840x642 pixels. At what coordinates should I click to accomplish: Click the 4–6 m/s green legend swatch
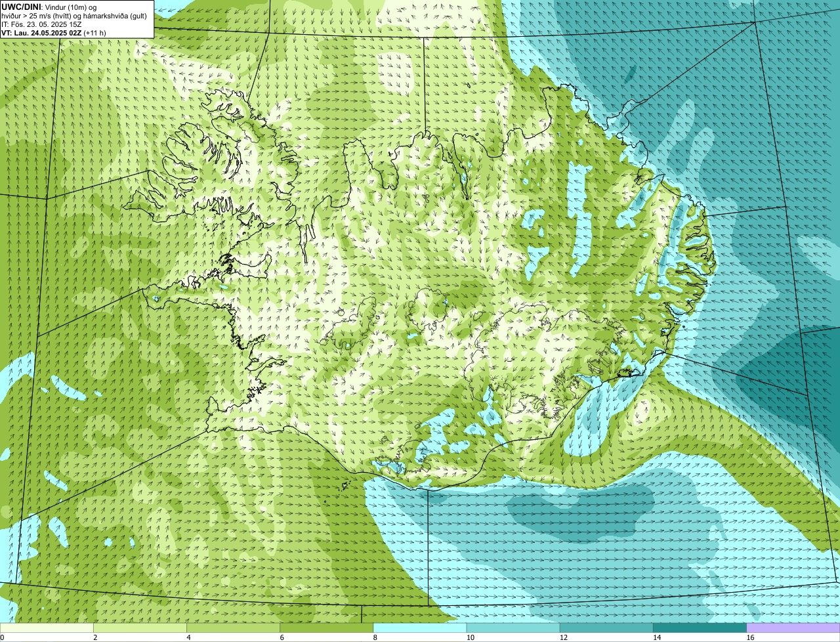point(234,628)
